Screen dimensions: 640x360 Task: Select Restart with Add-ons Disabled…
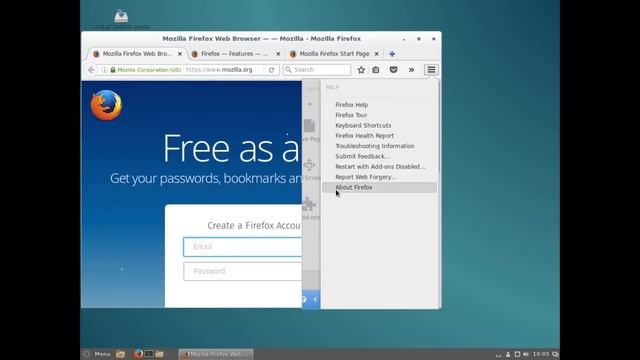click(380, 167)
